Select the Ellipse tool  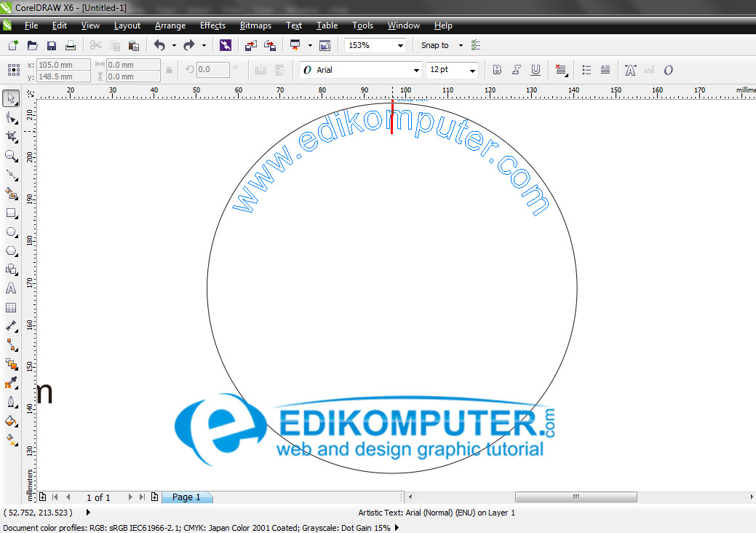tap(10, 232)
